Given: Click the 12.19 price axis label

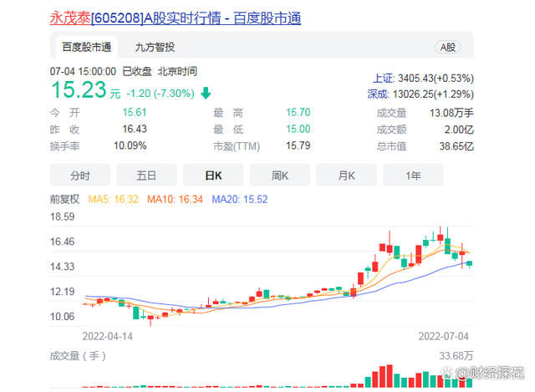Looking at the screenshot, I should coord(62,292).
